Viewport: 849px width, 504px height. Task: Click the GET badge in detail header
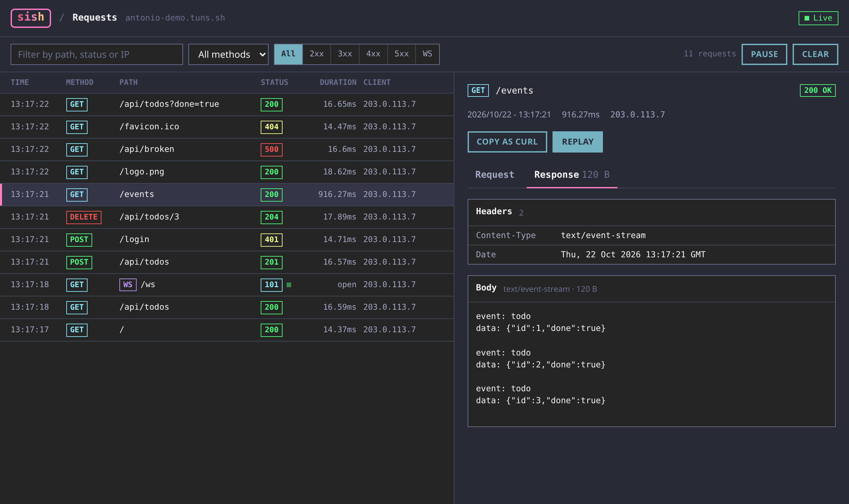(x=478, y=91)
